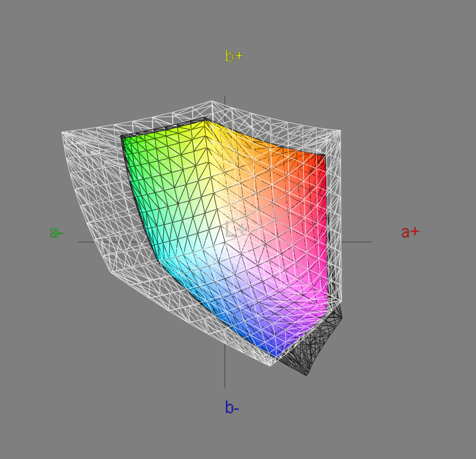The width and height of the screenshot is (476, 459).
Task: Click the red a+ axis label
Action: coord(410,232)
